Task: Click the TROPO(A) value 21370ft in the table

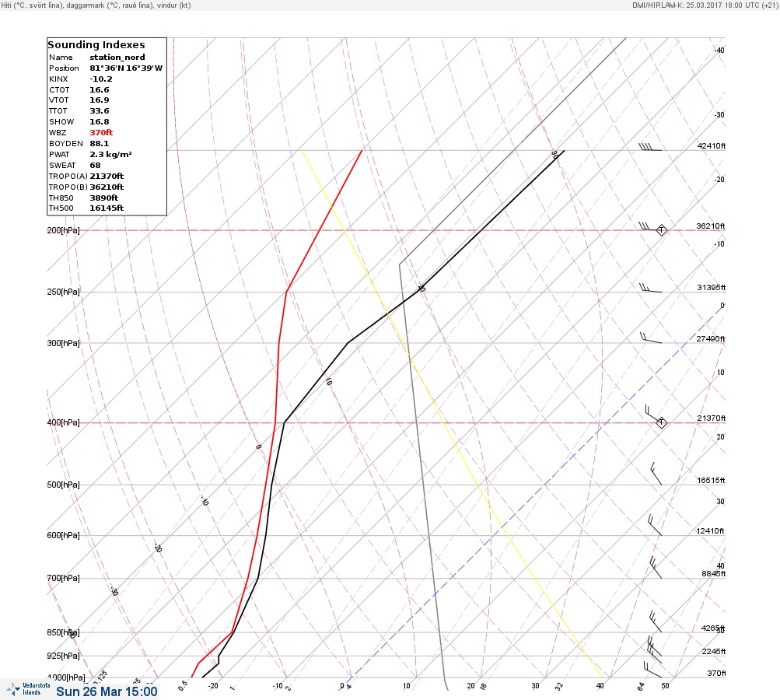Action: [107, 176]
